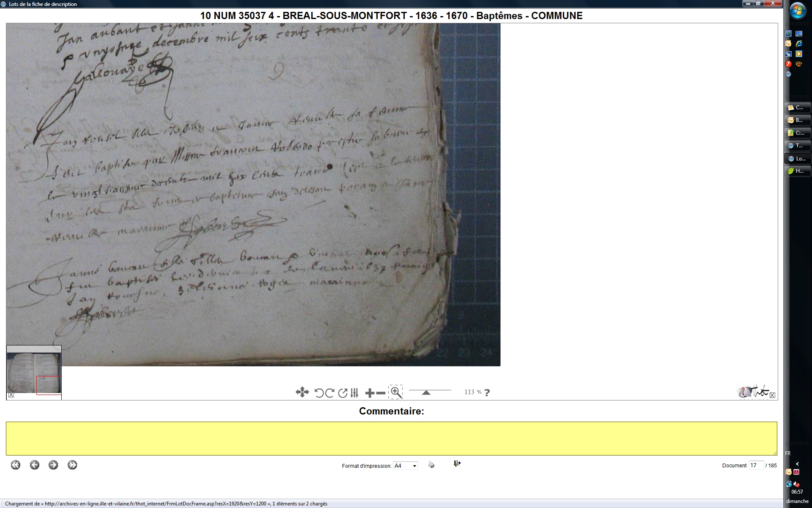Open image adjustment sliders icon
Viewport: 812px width, 508px height.
[354, 393]
